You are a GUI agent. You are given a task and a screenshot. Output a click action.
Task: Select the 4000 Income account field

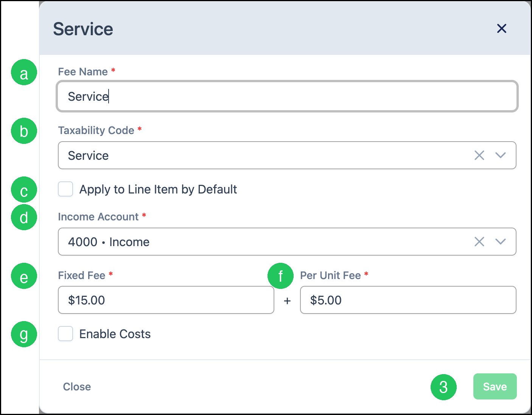(x=287, y=242)
